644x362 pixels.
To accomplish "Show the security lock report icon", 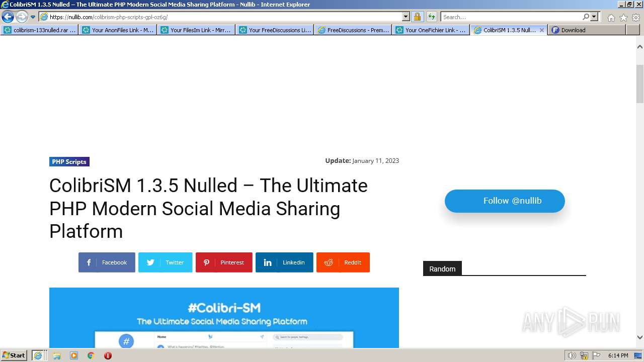I will [x=418, y=17].
